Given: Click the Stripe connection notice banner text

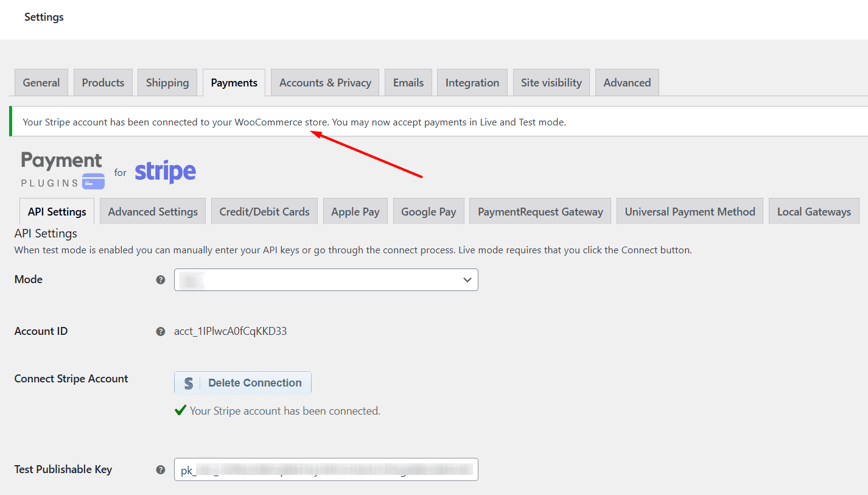Looking at the screenshot, I should tap(295, 122).
